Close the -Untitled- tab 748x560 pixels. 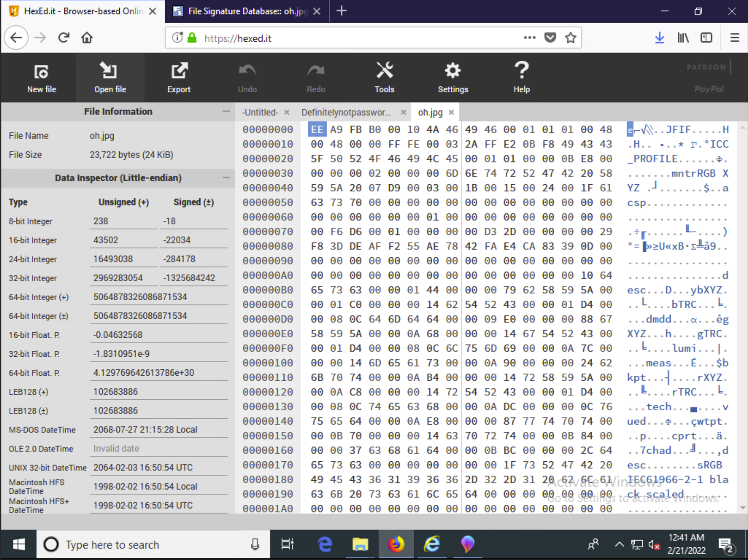pos(287,112)
